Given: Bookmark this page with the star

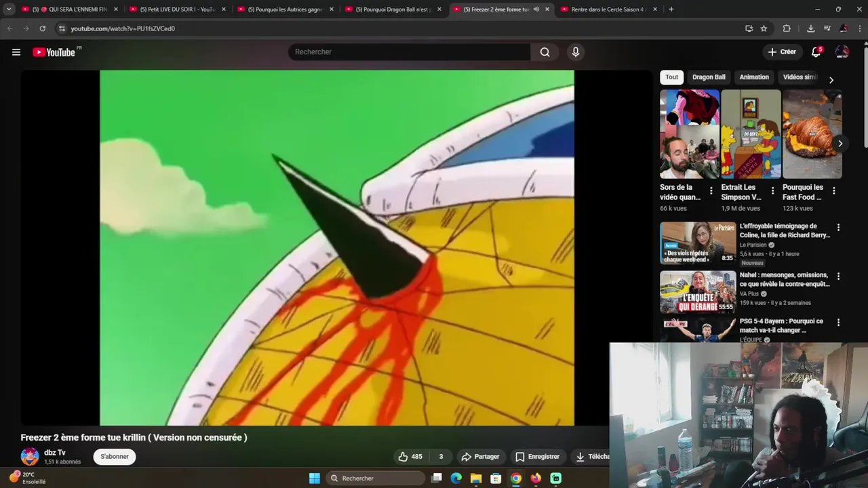Looking at the screenshot, I should pos(764,28).
